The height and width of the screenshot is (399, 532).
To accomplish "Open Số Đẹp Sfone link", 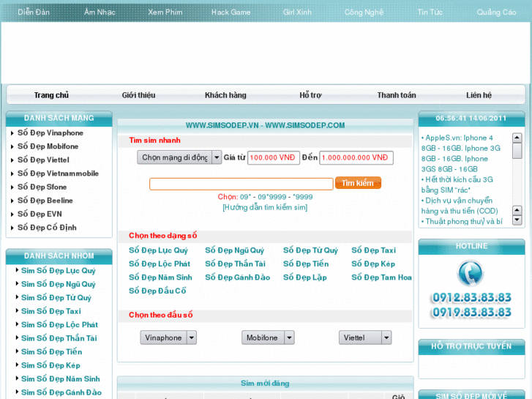I will pos(42,187).
